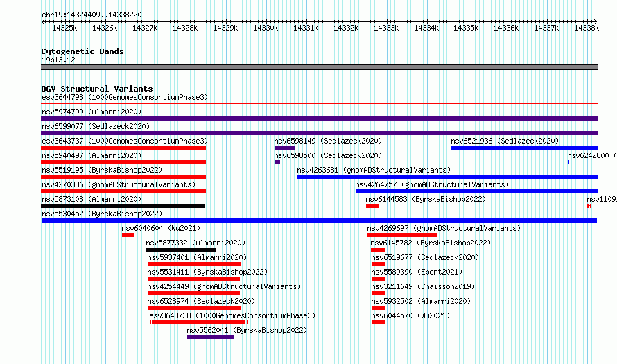Click the nsv6040604 Wu2021 red bar

[x=128, y=235]
